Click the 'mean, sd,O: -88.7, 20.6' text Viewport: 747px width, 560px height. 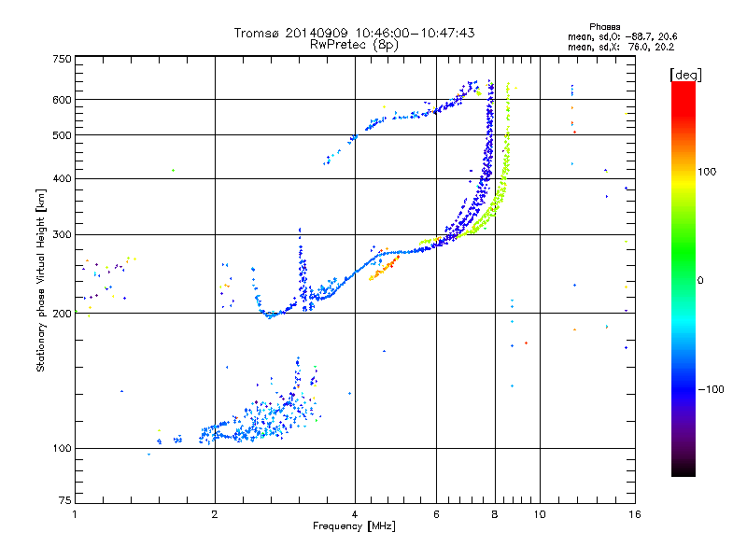pyautogui.click(x=622, y=36)
